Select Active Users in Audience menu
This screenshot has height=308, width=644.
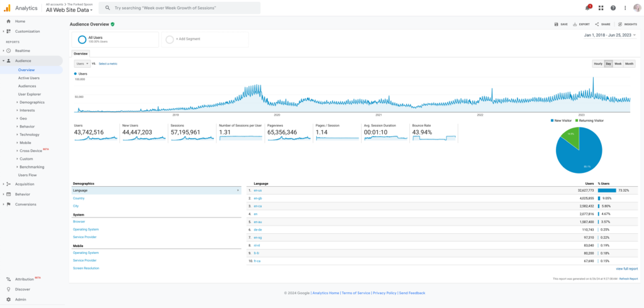pos(29,78)
